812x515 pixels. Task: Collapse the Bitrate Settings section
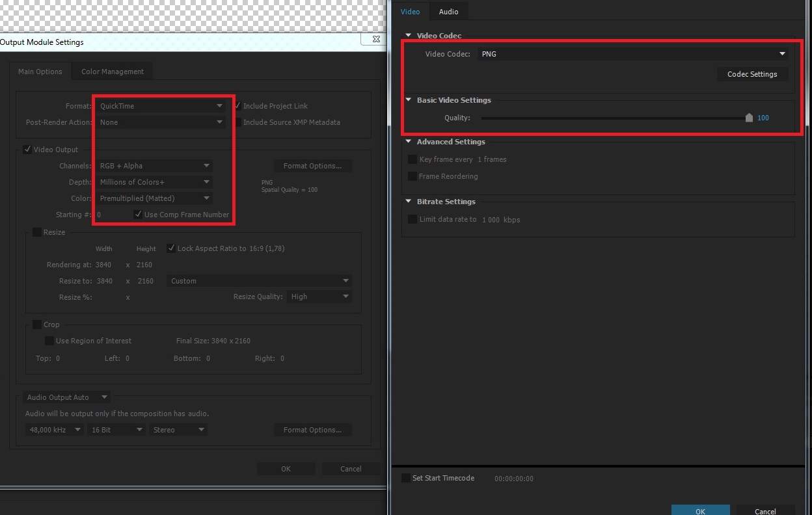pos(409,202)
